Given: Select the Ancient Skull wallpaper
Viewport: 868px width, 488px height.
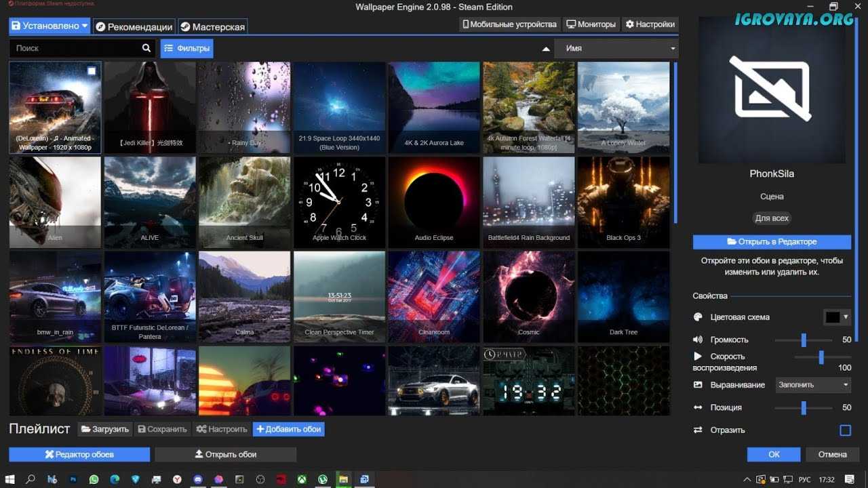Looking at the screenshot, I should click(x=244, y=202).
